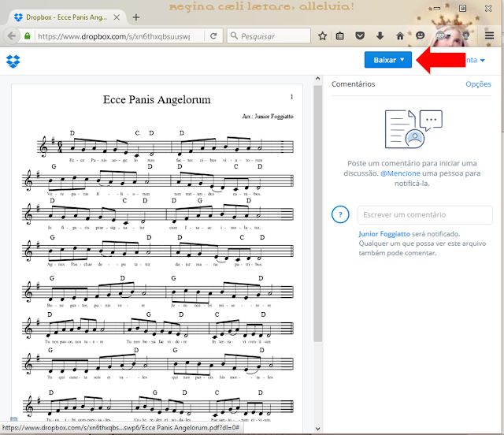Open the Firefox hamburger menu
The image size is (504, 435).
pyautogui.click(x=489, y=35)
